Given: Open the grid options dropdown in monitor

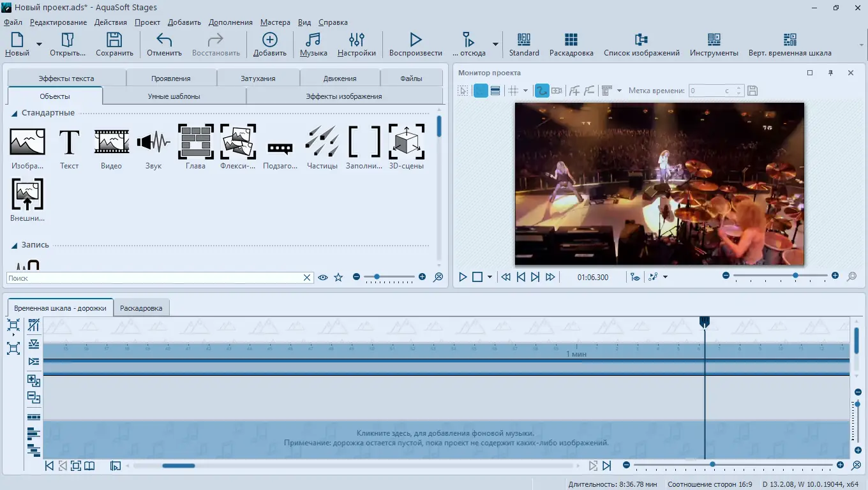Looking at the screenshot, I should click(x=525, y=91).
